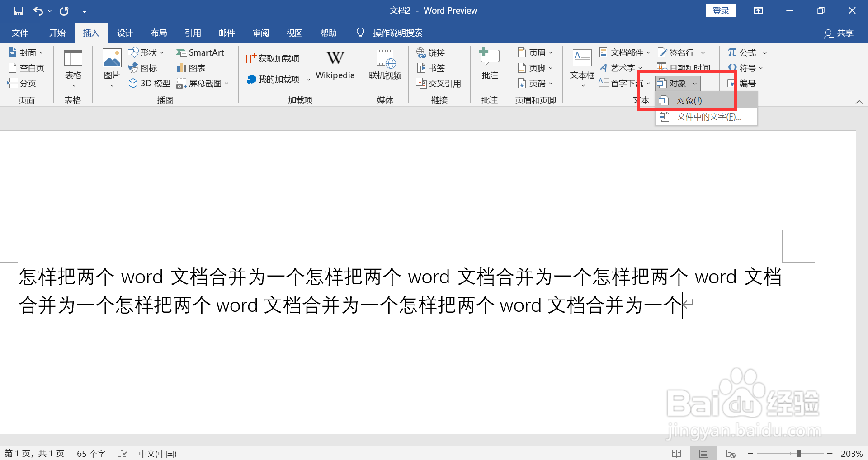Click the word count 65 个字
The height and width of the screenshot is (460, 868).
coord(91,453)
